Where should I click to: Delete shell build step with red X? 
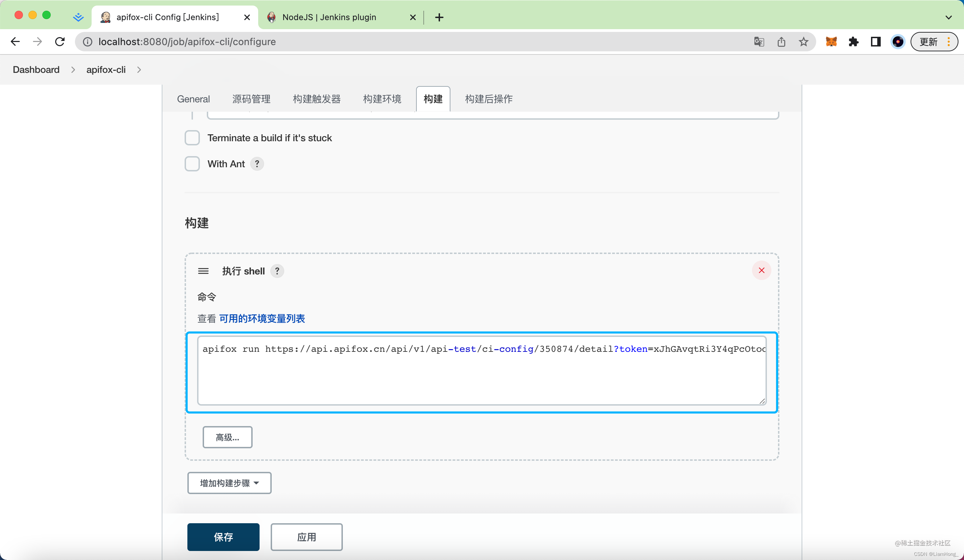pyautogui.click(x=761, y=270)
